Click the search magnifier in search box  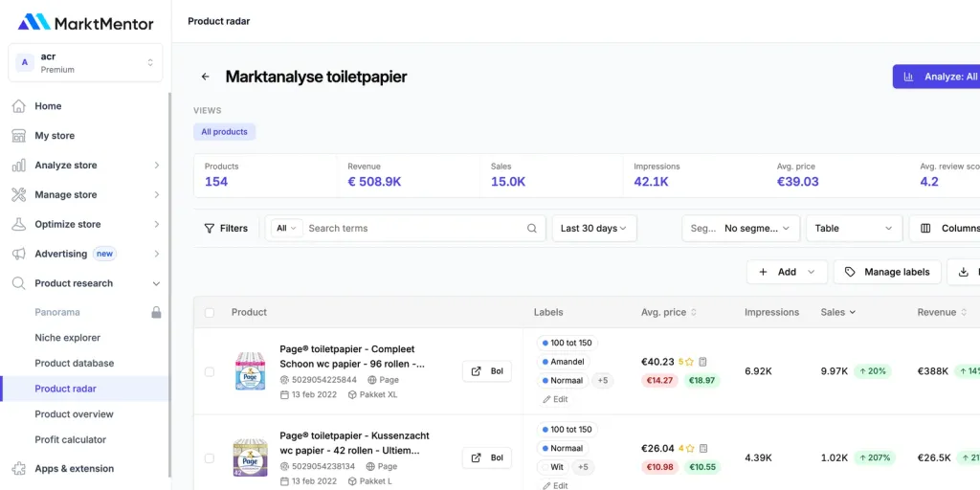pyautogui.click(x=532, y=228)
